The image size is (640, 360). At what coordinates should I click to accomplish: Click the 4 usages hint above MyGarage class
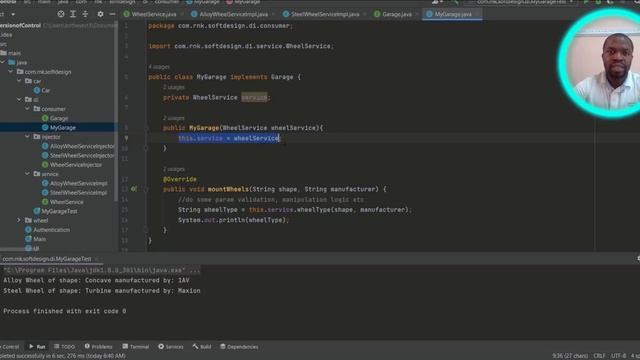(x=159, y=67)
